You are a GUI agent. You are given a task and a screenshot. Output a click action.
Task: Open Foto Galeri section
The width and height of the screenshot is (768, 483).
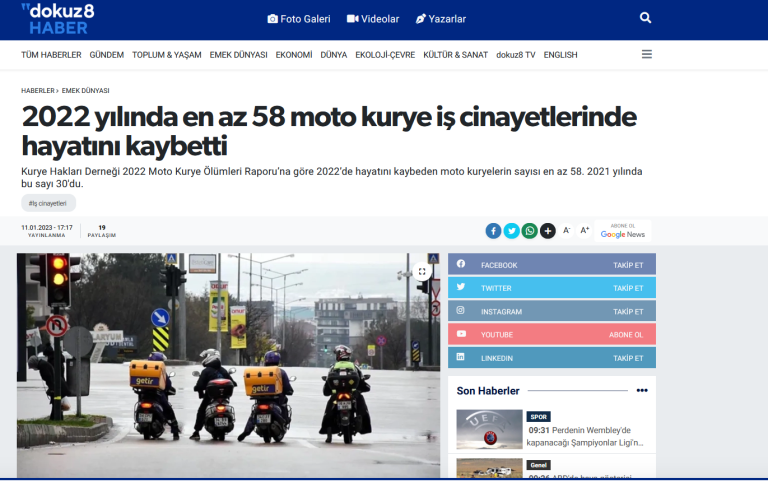pyautogui.click(x=299, y=19)
